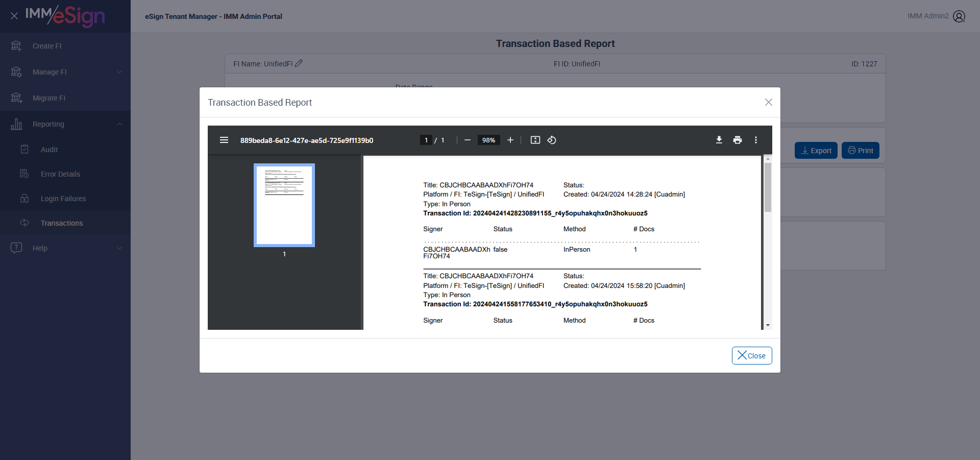The height and width of the screenshot is (460, 980).
Task: Rotate the PDF counterclockwise
Action: [552, 140]
